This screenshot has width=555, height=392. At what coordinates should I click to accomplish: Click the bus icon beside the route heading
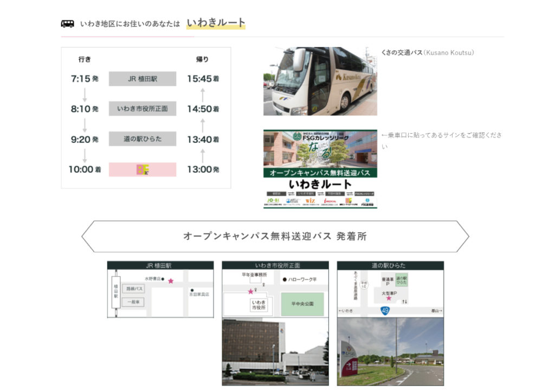coord(67,24)
